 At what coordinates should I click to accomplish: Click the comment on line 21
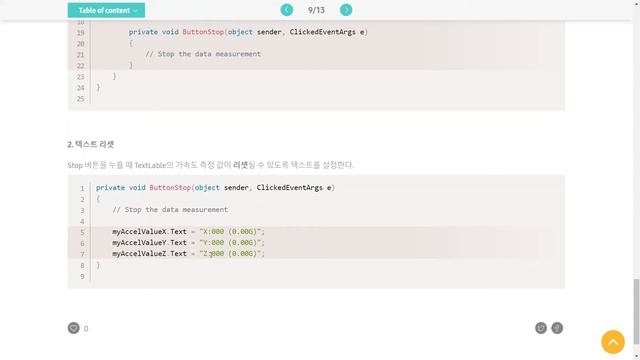pos(203,54)
